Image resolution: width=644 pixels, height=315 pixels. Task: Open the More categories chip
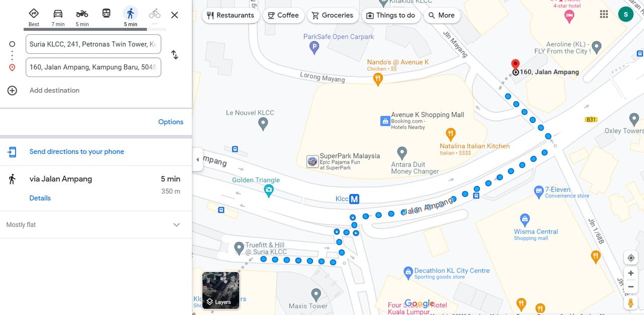442,15
